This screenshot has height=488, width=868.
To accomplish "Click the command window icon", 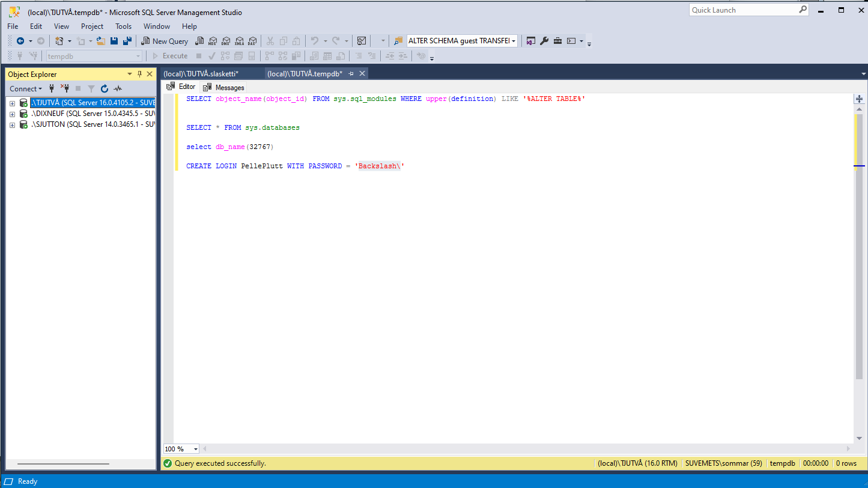I will [x=571, y=41].
